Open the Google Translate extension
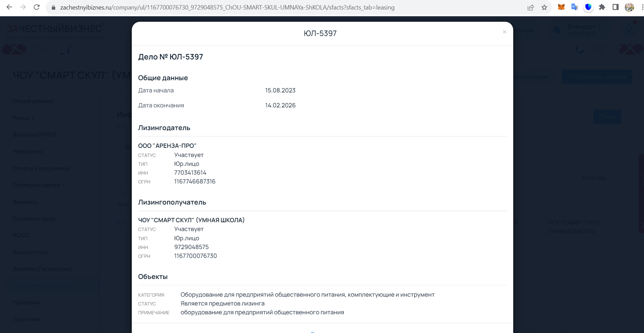Image resolution: width=644 pixels, height=333 pixels. (575, 7)
